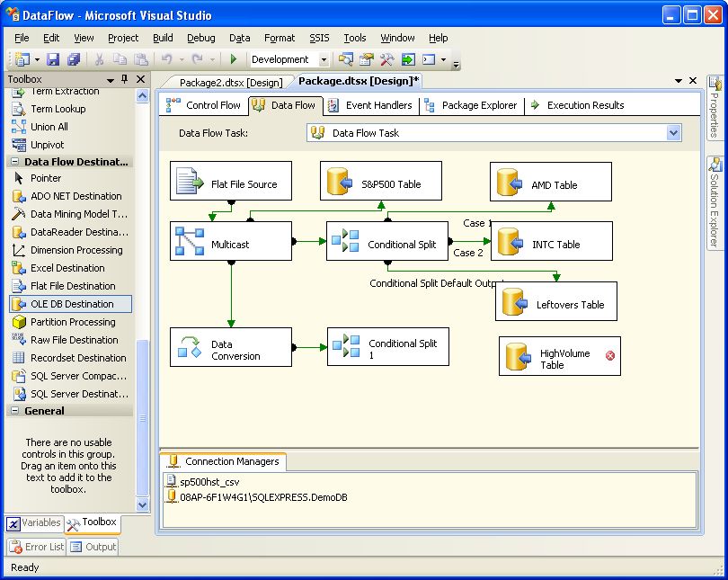Click the Toolbox scrollbar thumb
This screenshot has height=580, width=728.
[x=143, y=418]
